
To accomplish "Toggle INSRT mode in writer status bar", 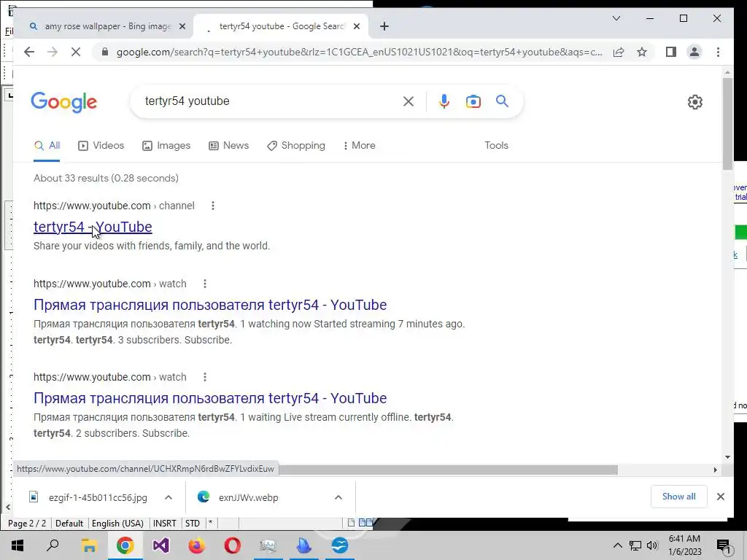I will [x=165, y=524].
